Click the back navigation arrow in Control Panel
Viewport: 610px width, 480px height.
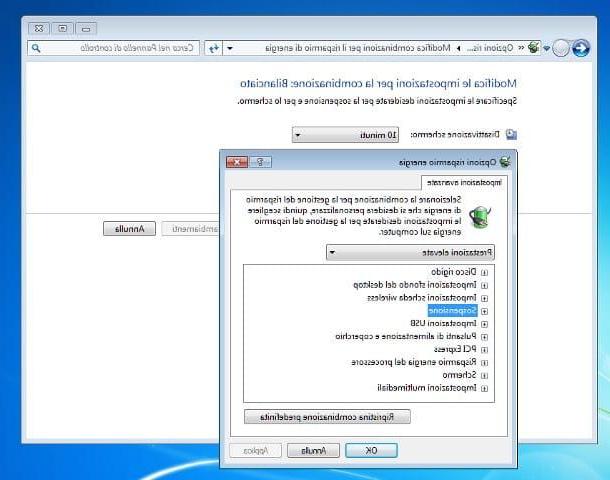[x=581, y=48]
